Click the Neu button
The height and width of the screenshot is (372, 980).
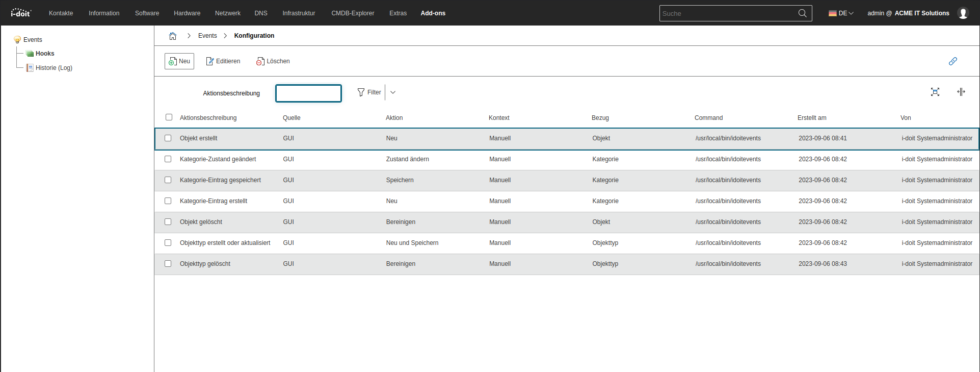click(179, 61)
